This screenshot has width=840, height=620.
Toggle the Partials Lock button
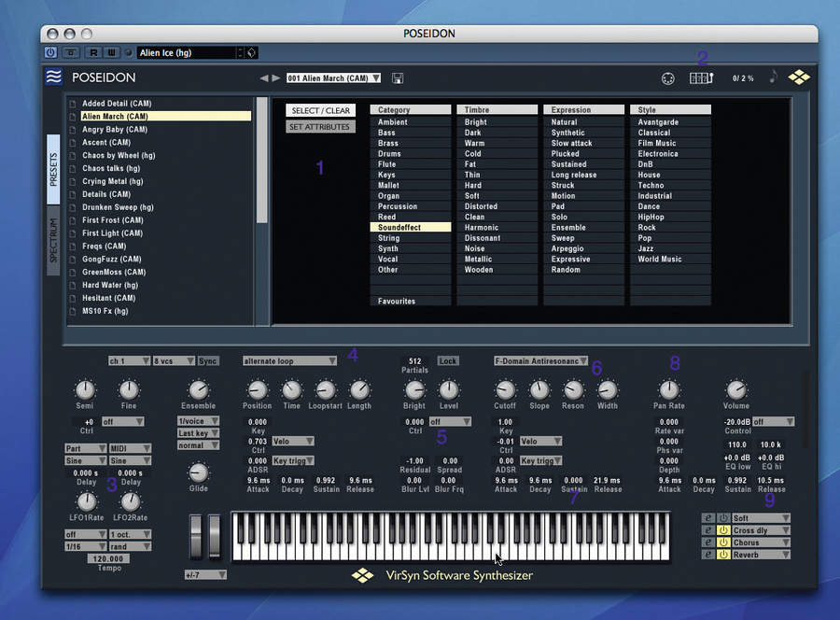pyautogui.click(x=448, y=360)
